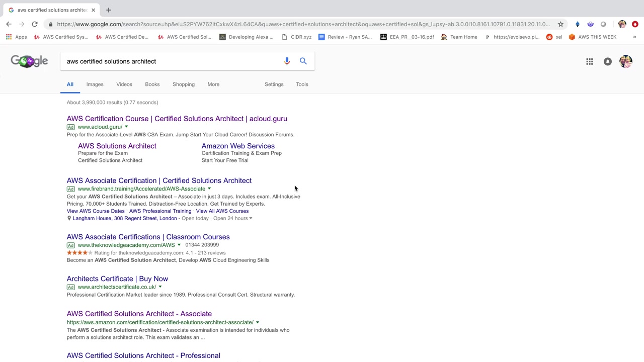Open AWS Certified Solutions Architect - Professional result
This screenshot has height=362, width=644.
tap(143, 355)
